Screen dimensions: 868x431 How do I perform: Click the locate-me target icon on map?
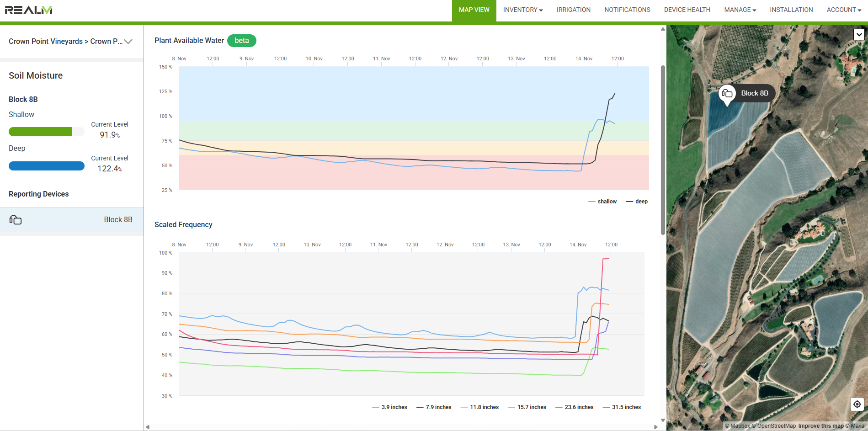[x=857, y=404]
